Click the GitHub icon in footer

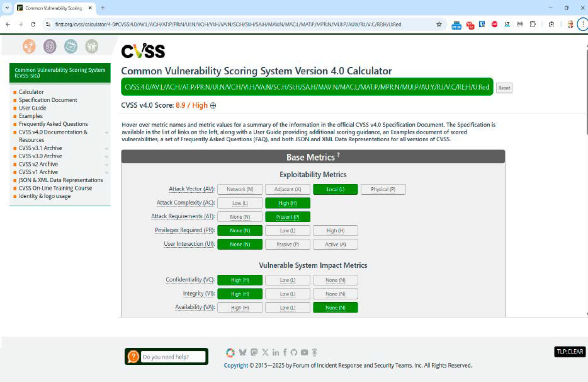pos(293,352)
